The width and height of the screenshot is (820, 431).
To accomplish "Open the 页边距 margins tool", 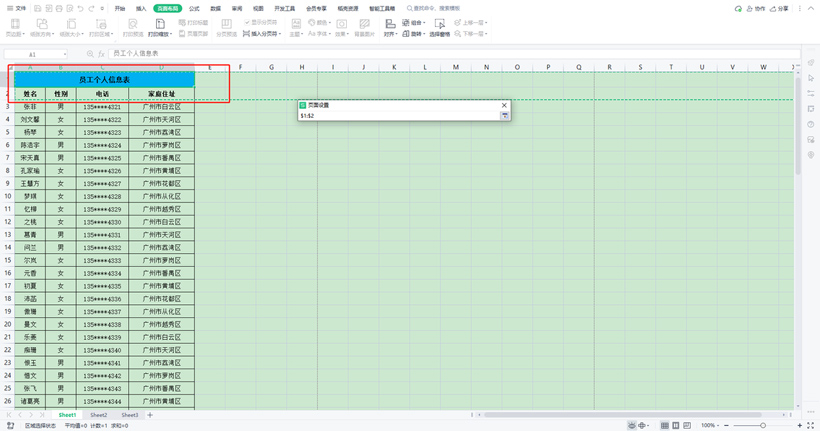I will click(x=14, y=27).
